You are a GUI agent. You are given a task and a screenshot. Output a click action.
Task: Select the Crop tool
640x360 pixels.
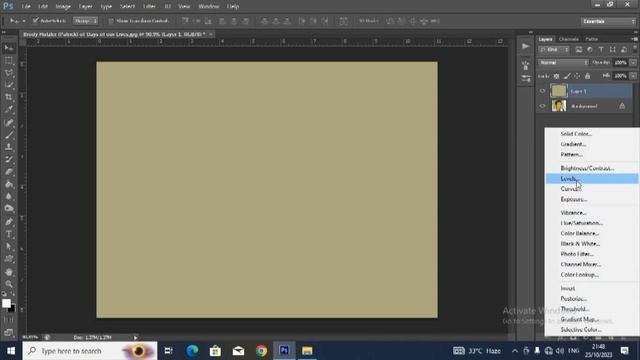9,97
